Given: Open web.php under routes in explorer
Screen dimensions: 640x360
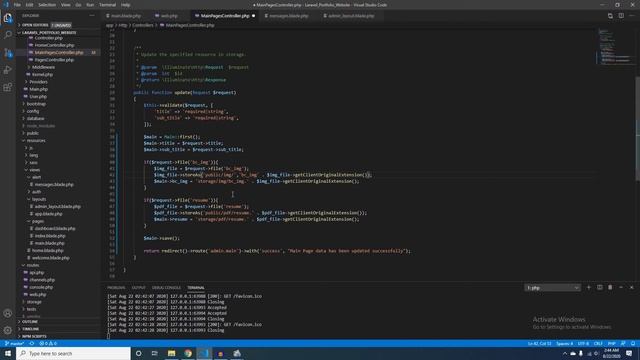Looking at the screenshot, I should pyautogui.click(x=38, y=295).
